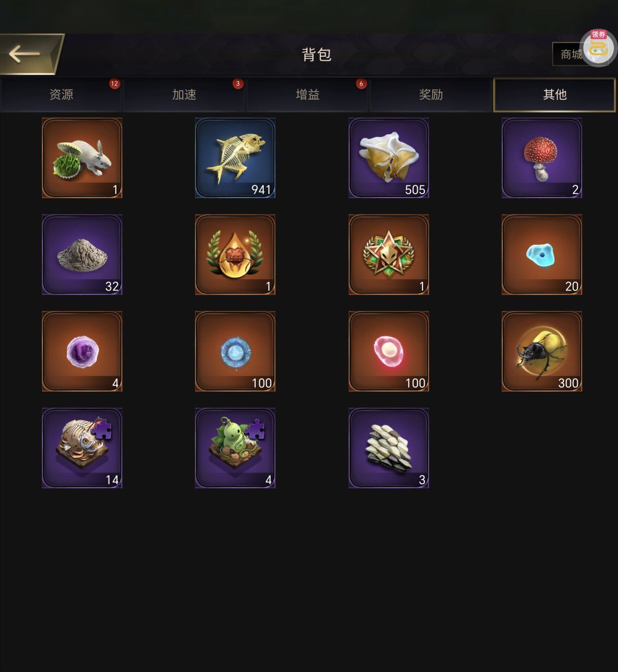Tap the fish skeleton item with 941
The image size is (618, 672).
235,158
